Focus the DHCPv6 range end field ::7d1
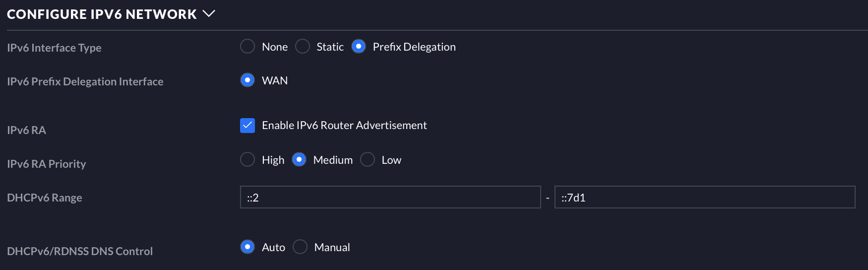 (x=705, y=197)
